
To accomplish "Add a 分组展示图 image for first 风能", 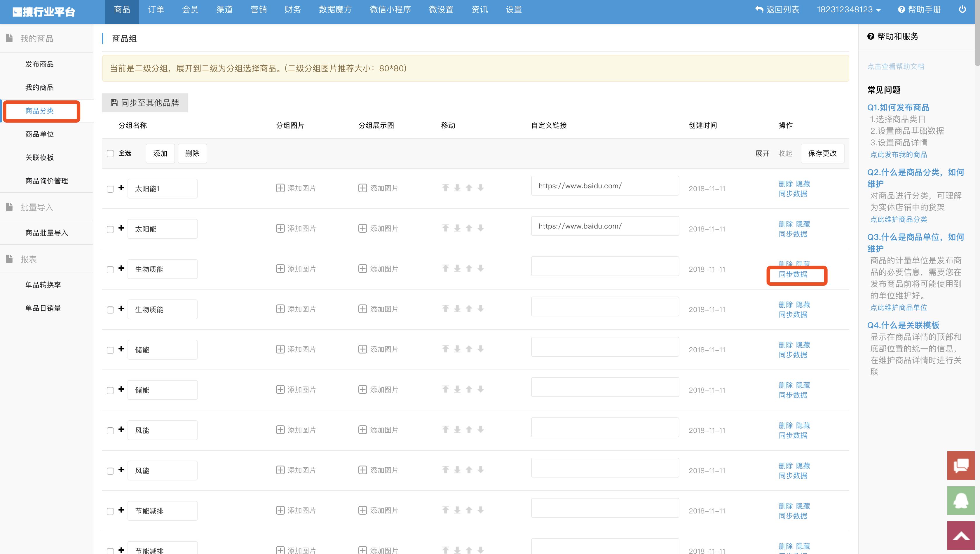I will [378, 430].
